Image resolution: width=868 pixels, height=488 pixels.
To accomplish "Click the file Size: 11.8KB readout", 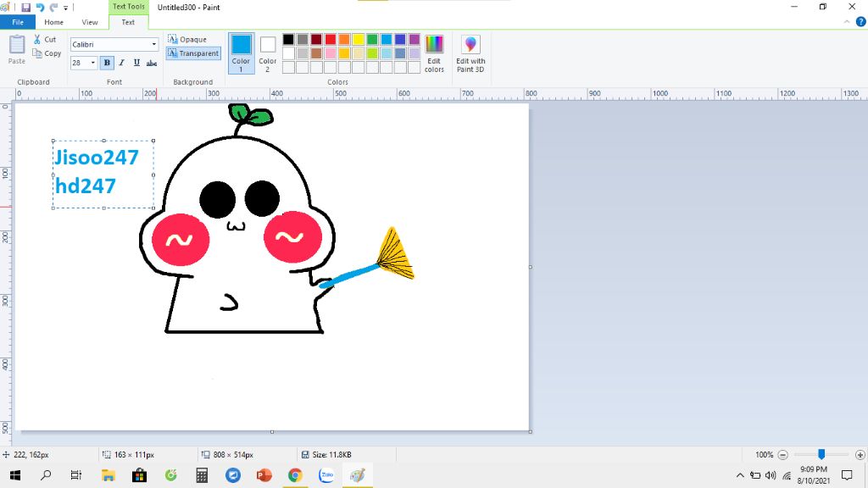I will pos(326,455).
